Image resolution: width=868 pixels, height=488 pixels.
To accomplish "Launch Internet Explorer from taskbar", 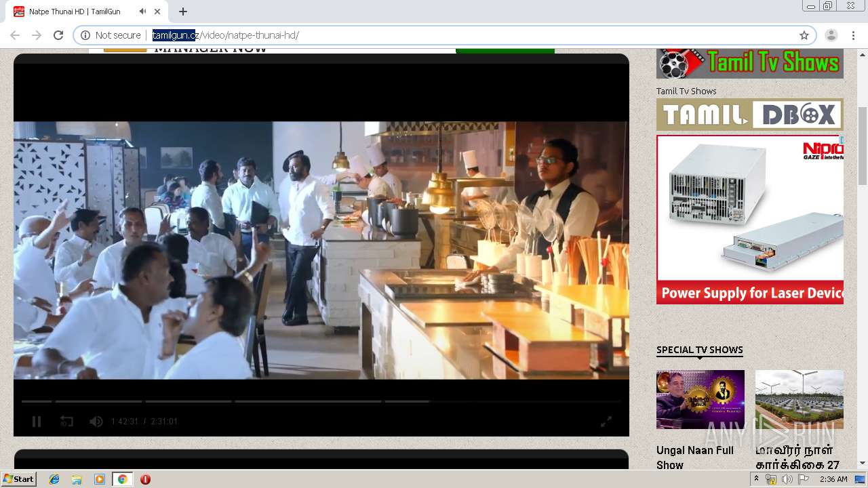I will click(54, 479).
